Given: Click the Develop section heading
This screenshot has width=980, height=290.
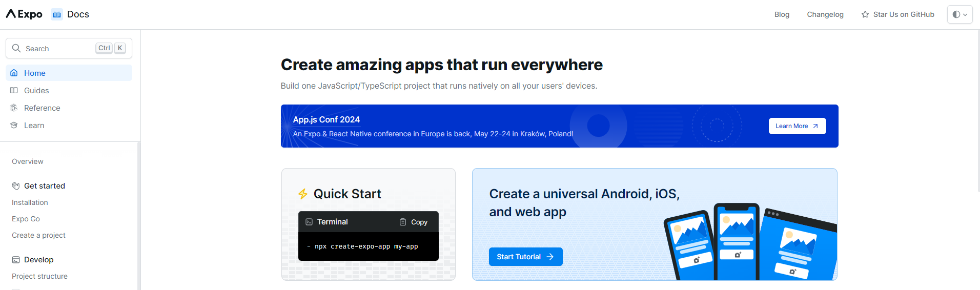Looking at the screenshot, I should pos(38,260).
